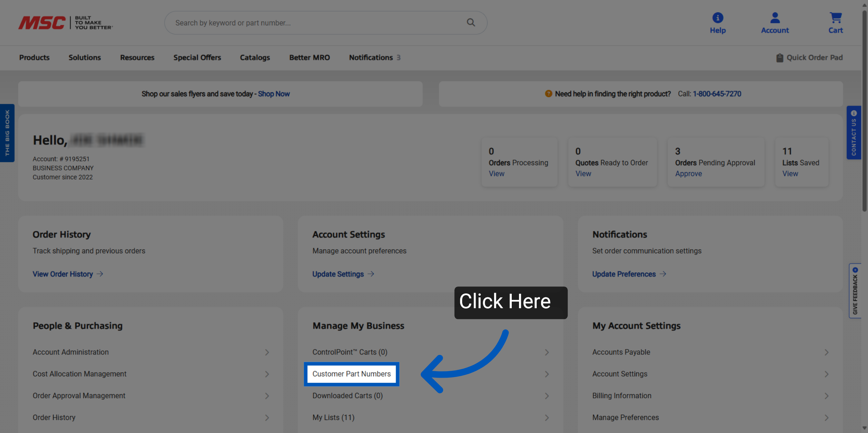Open the Special Offers menu
Screen dimensions: 868x433
point(197,58)
